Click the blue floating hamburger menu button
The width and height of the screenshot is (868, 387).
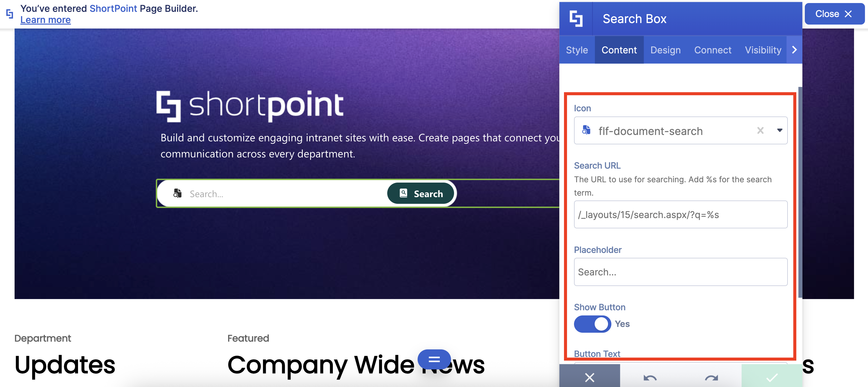(434, 359)
